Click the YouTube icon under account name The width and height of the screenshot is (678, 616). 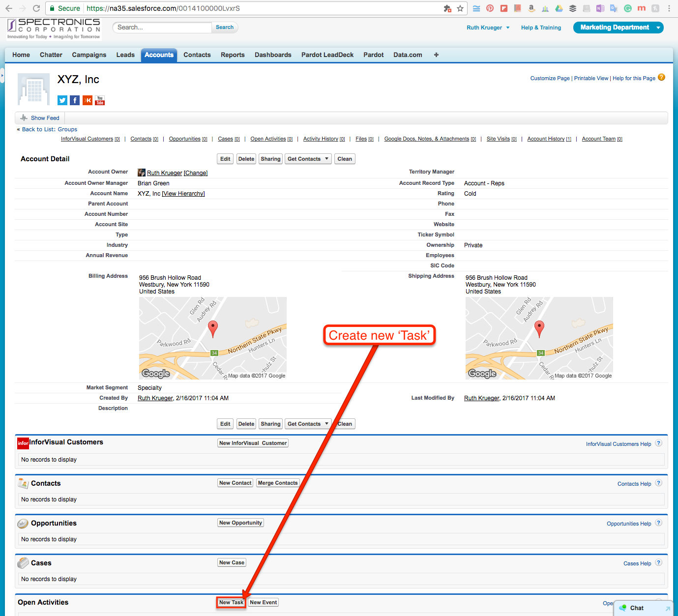point(100,100)
